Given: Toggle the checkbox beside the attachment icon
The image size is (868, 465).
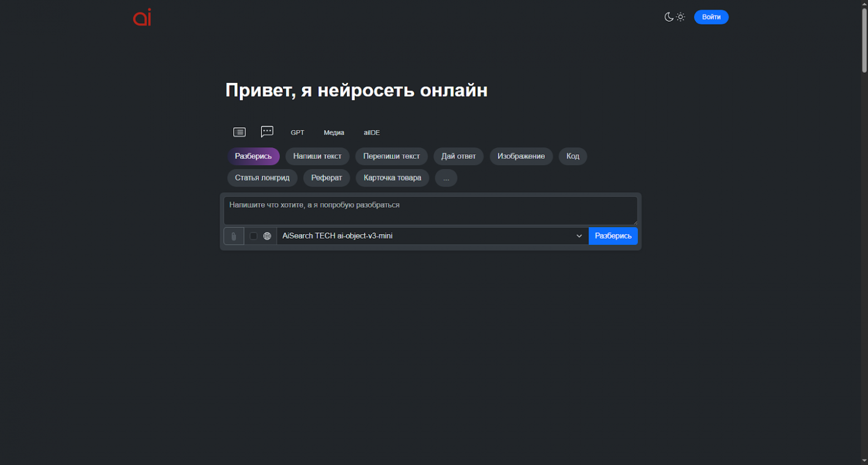Looking at the screenshot, I should 254,236.
